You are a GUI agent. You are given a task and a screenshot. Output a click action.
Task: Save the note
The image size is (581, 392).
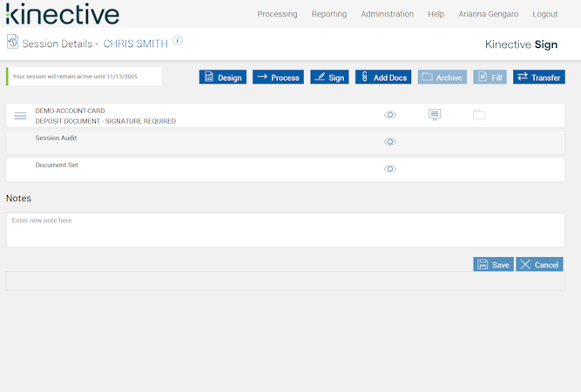point(493,265)
